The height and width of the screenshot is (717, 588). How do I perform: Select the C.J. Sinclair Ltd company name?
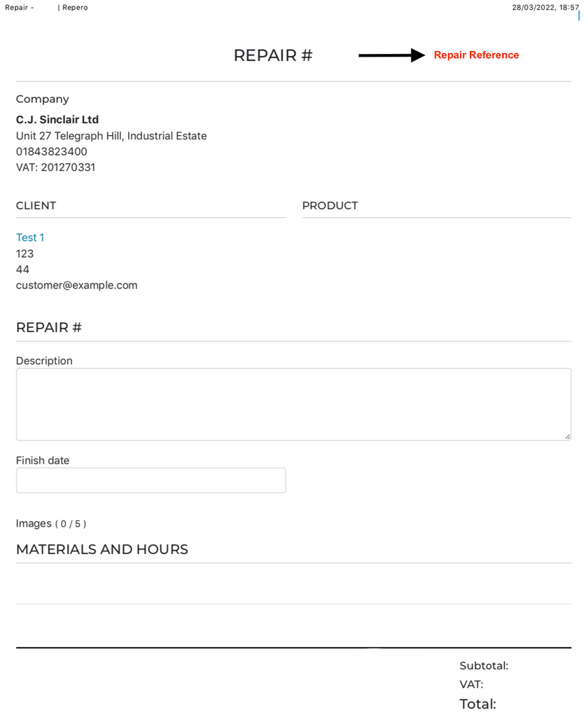pos(57,120)
